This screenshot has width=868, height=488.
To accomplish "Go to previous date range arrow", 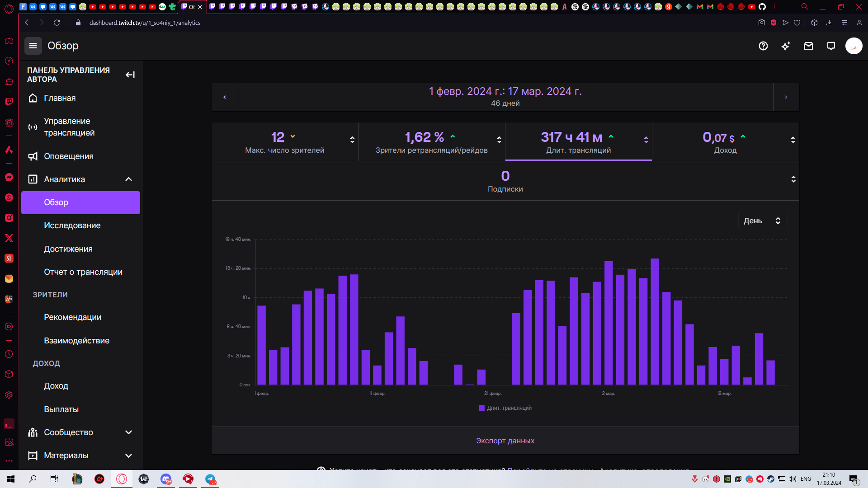I will (225, 97).
